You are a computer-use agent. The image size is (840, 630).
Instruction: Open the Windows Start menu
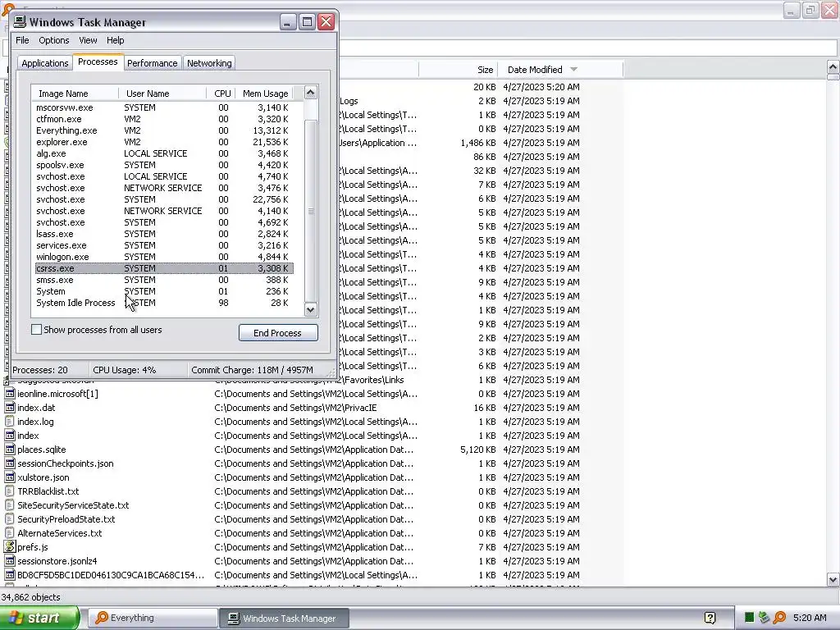pos(39,618)
